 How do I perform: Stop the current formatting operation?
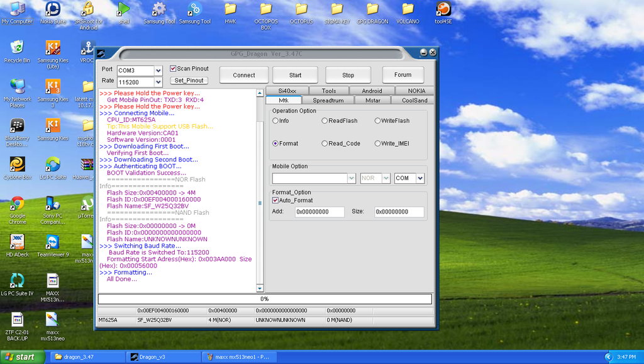pos(348,74)
